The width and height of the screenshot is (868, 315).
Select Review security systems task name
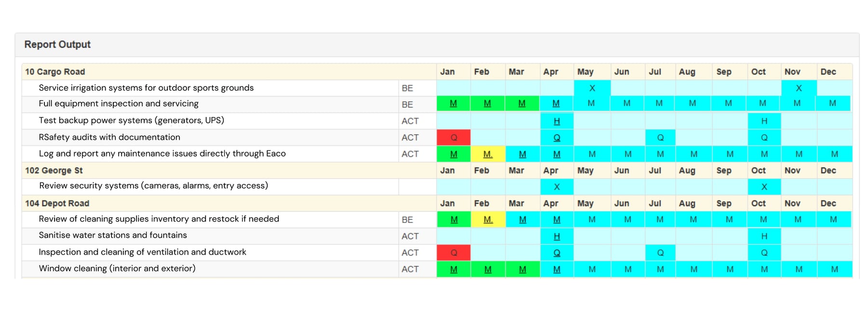click(x=154, y=186)
